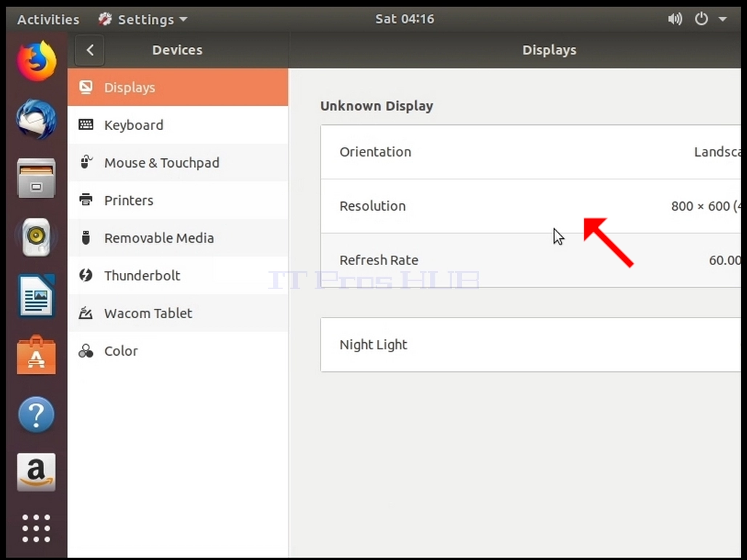Click the Removable Media icon in the sidebar
The width and height of the screenshot is (747, 560).
click(86, 237)
